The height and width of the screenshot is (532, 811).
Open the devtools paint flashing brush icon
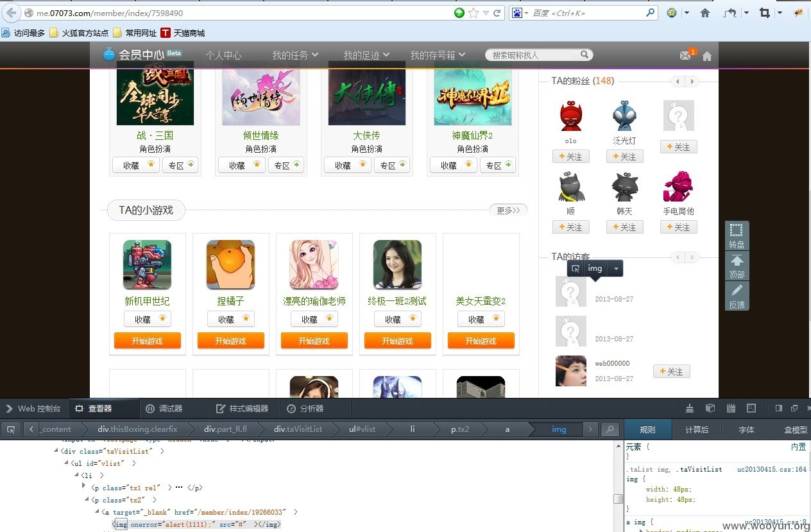pyautogui.click(x=690, y=408)
